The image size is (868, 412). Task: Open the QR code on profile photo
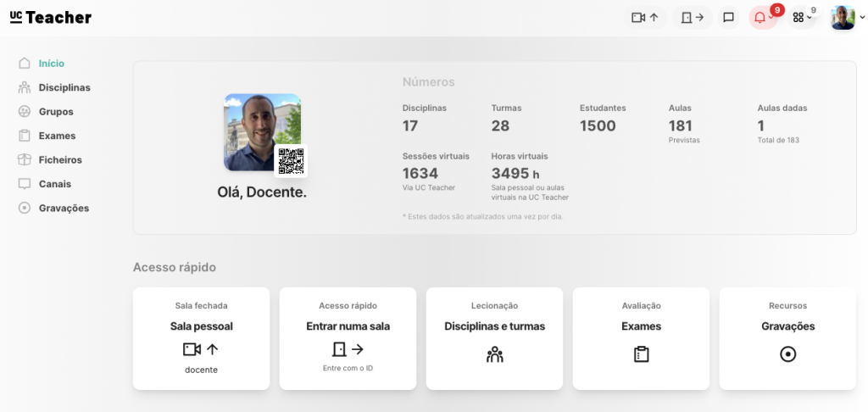[291, 161]
